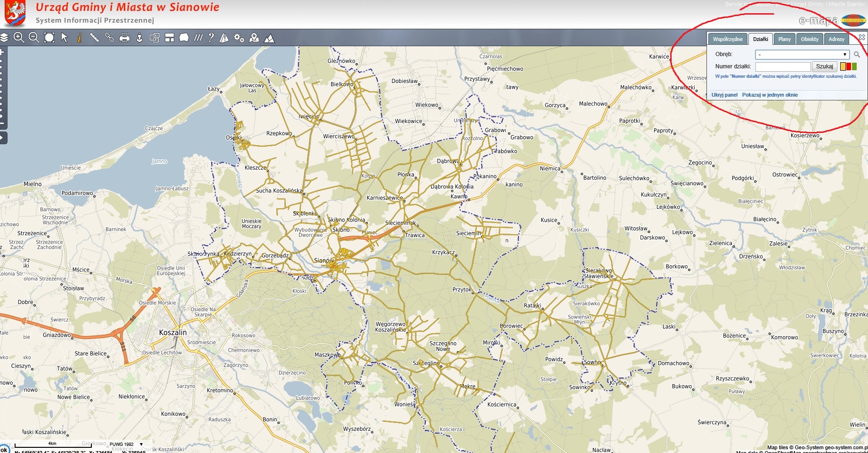
Task: Open the gear settings icon in toolbar
Action: click(x=239, y=38)
